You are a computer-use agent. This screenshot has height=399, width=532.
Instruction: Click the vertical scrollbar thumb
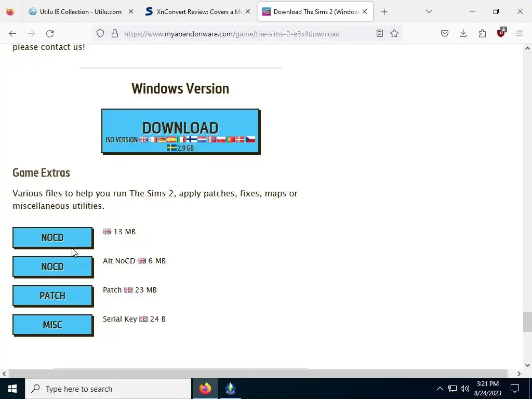[x=527, y=322]
